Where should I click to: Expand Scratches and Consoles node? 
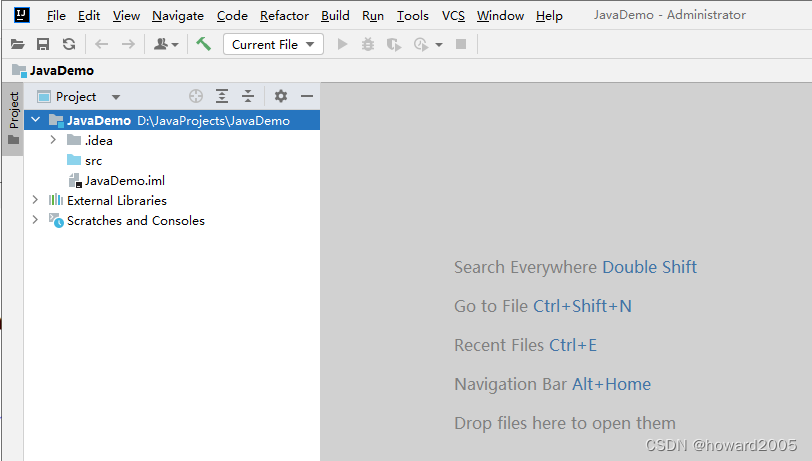point(35,220)
